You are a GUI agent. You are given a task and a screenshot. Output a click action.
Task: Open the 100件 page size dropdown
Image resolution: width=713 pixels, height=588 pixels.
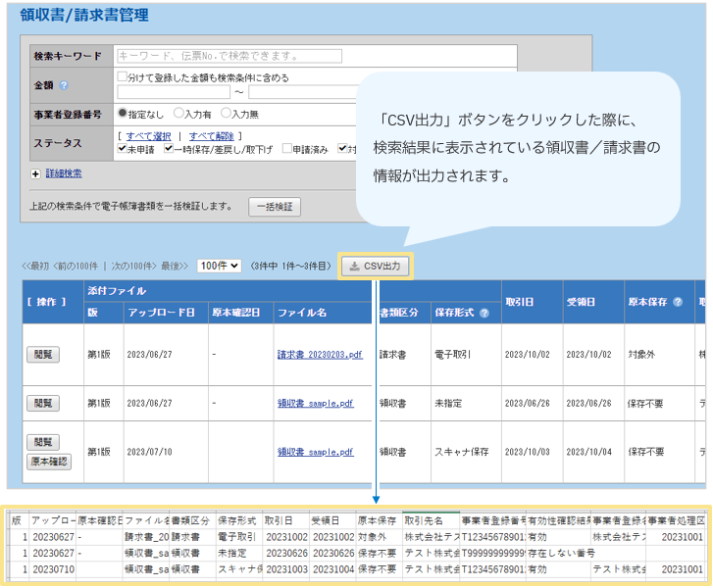[x=219, y=266]
